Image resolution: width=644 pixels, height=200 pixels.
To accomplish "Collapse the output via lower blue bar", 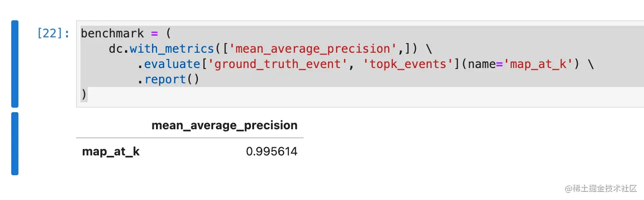I will 15,143.
